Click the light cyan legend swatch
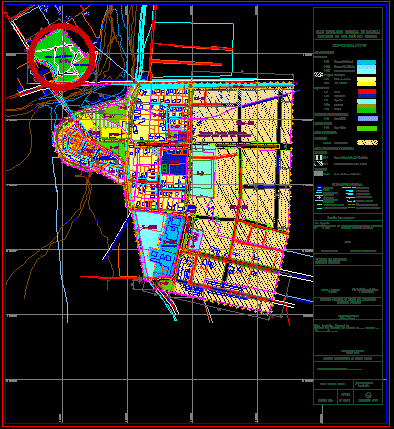This screenshot has width=394, height=429. click(x=367, y=69)
